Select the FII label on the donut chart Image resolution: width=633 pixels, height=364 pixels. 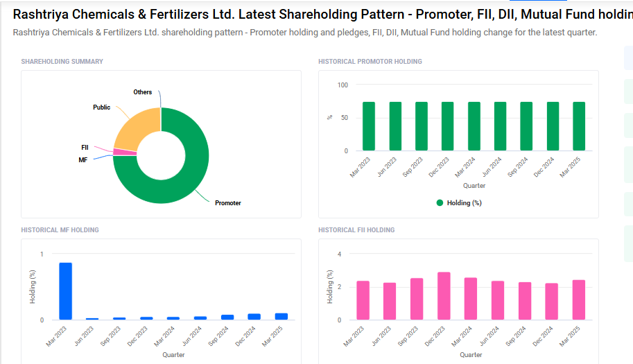click(85, 148)
